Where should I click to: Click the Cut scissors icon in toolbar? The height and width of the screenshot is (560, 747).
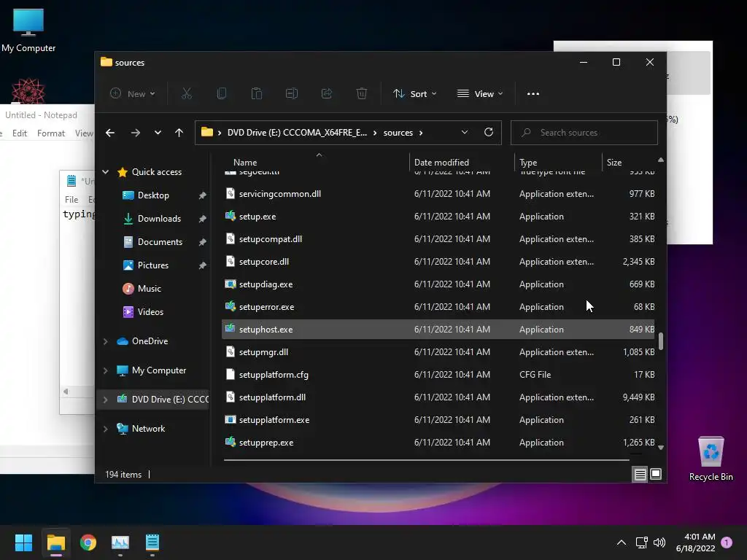tap(186, 94)
